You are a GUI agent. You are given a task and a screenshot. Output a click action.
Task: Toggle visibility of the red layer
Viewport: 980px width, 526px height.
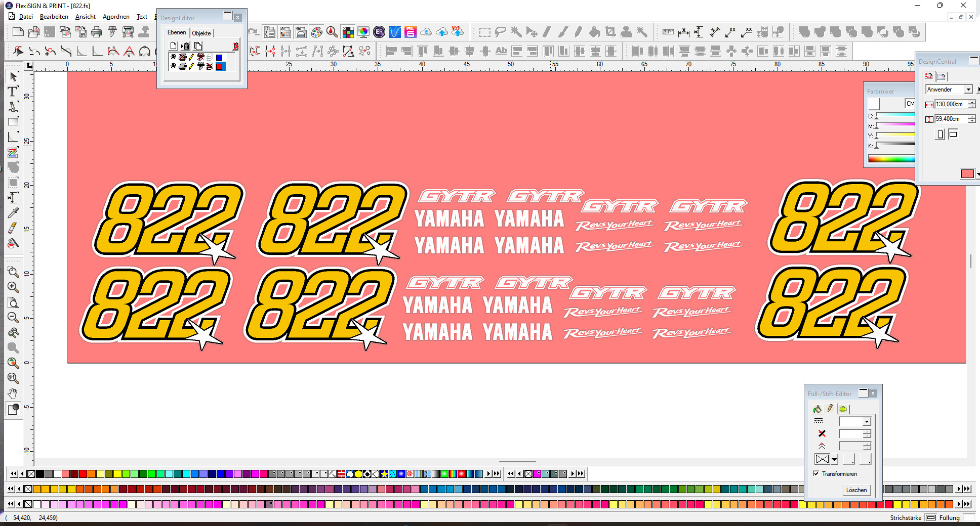(173, 66)
